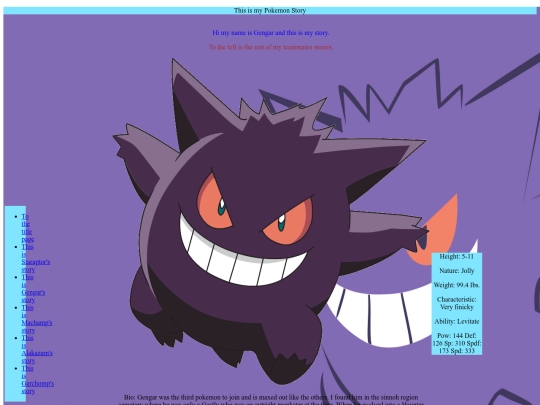This screenshot has height=405, width=540.
Task: Open the "This is Alakazam's story" link
Action: pyautogui.click(x=37, y=349)
